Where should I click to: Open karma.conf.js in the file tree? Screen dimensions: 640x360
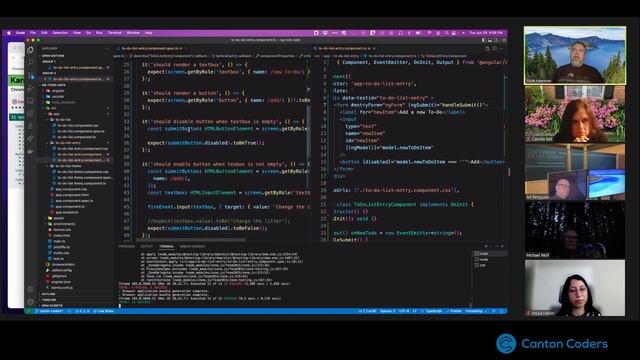(61, 287)
